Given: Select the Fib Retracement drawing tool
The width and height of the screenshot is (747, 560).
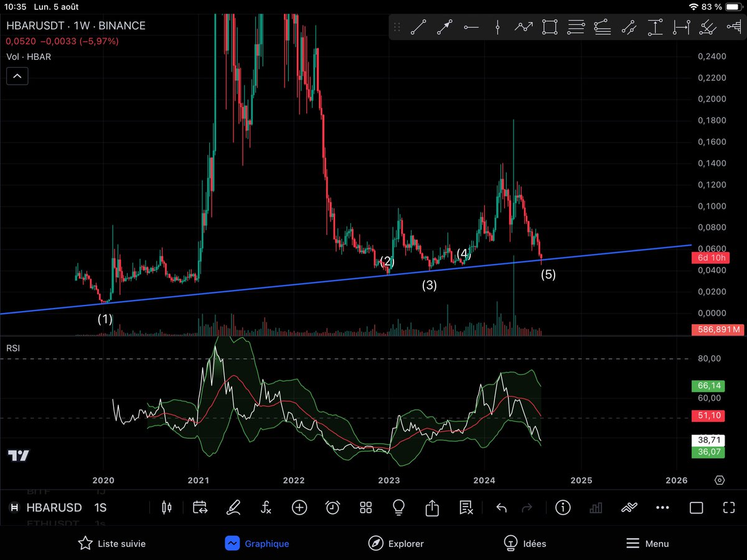Looking at the screenshot, I should click(576, 27).
